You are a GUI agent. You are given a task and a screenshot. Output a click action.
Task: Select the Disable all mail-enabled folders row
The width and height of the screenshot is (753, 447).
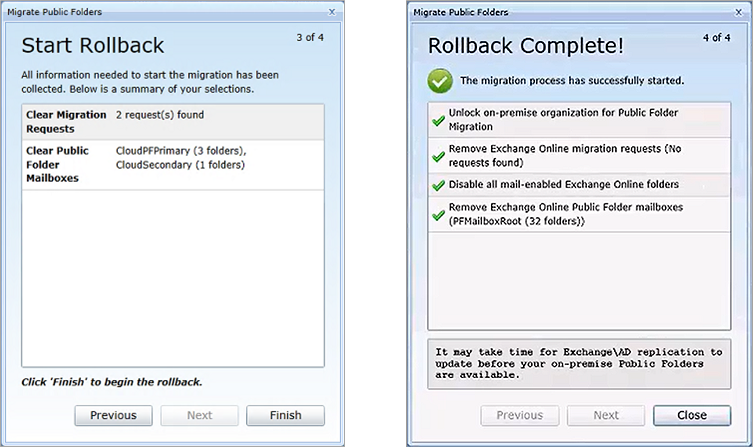589,184
